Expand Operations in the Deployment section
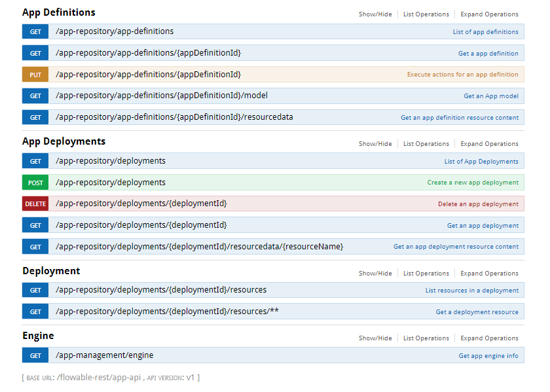 coord(489,273)
